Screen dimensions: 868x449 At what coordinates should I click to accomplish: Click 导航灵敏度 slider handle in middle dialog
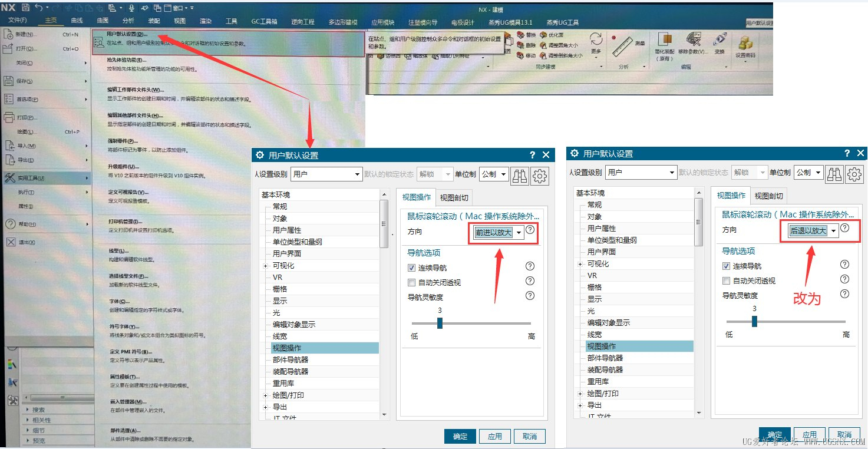pos(440,323)
